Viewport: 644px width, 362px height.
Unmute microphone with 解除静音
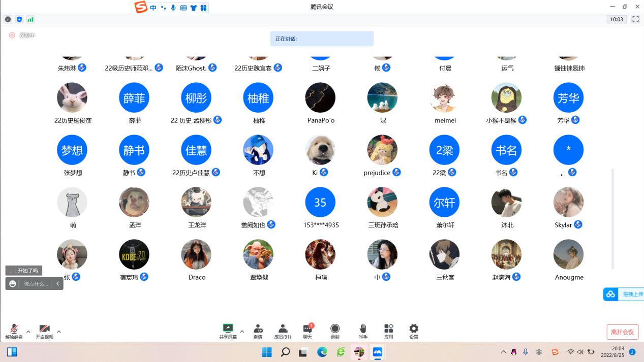click(14, 331)
